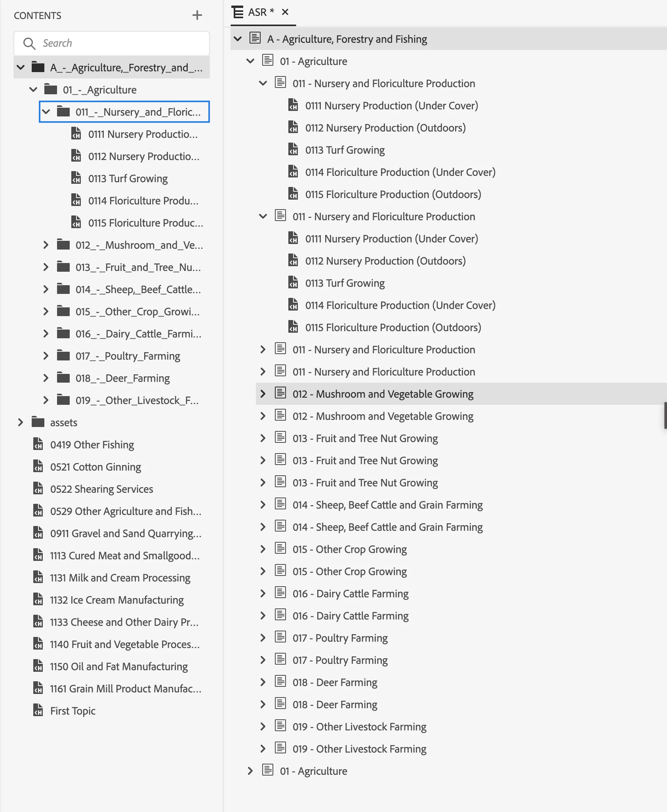Select second 015 - Other Crop Growing in map

pos(350,572)
